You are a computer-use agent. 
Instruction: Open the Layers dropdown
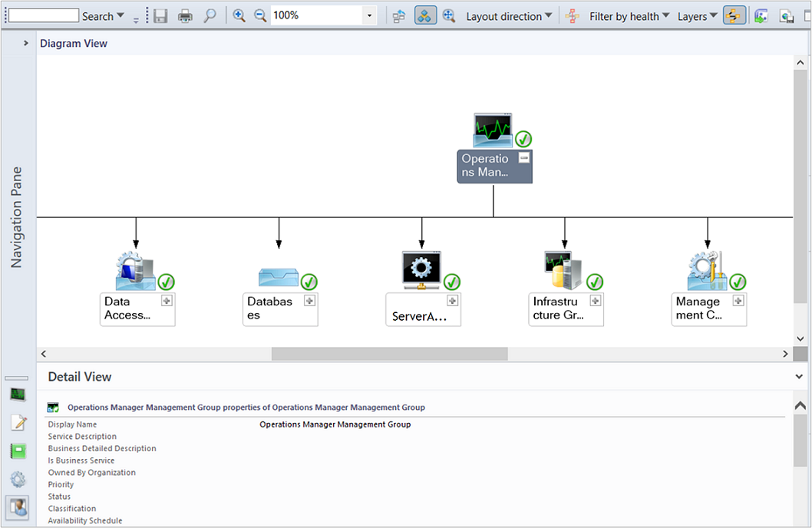pos(697,17)
